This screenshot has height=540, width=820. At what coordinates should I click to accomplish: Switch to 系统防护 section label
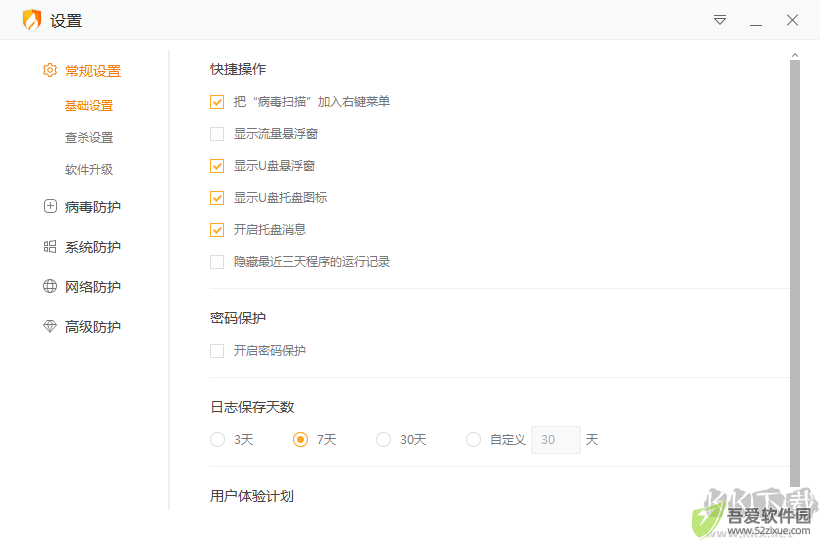click(x=93, y=247)
